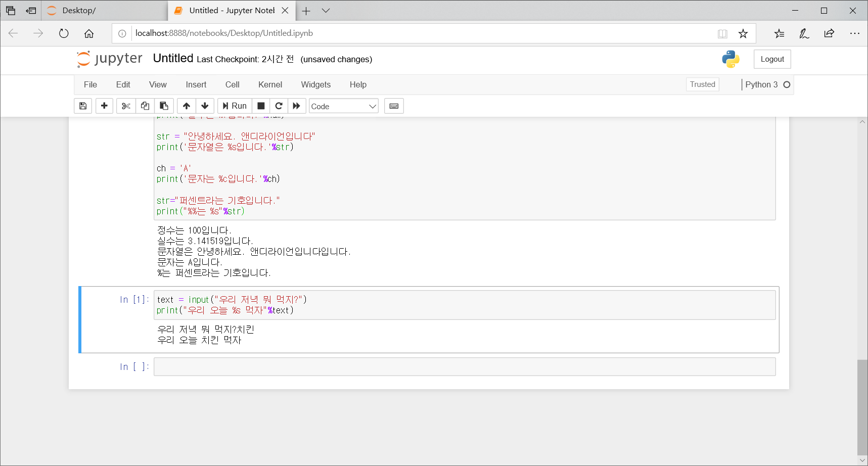This screenshot has height=466, width=868.
Task: Toggle reading view icon
Action: (722, 33)
